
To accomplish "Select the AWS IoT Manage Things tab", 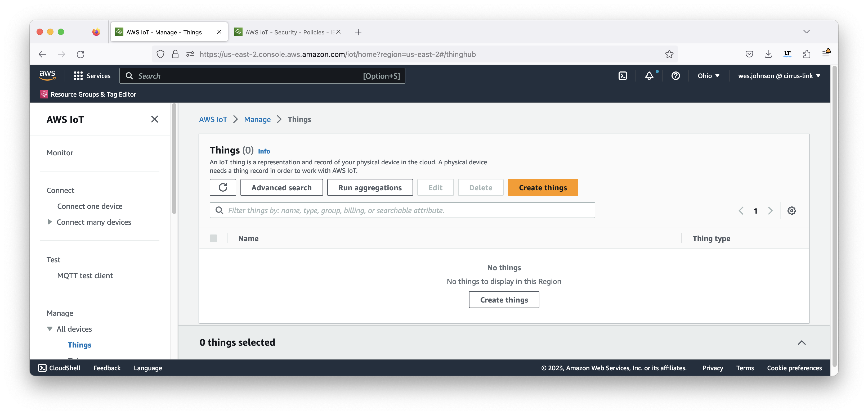I will pos(169,32).
